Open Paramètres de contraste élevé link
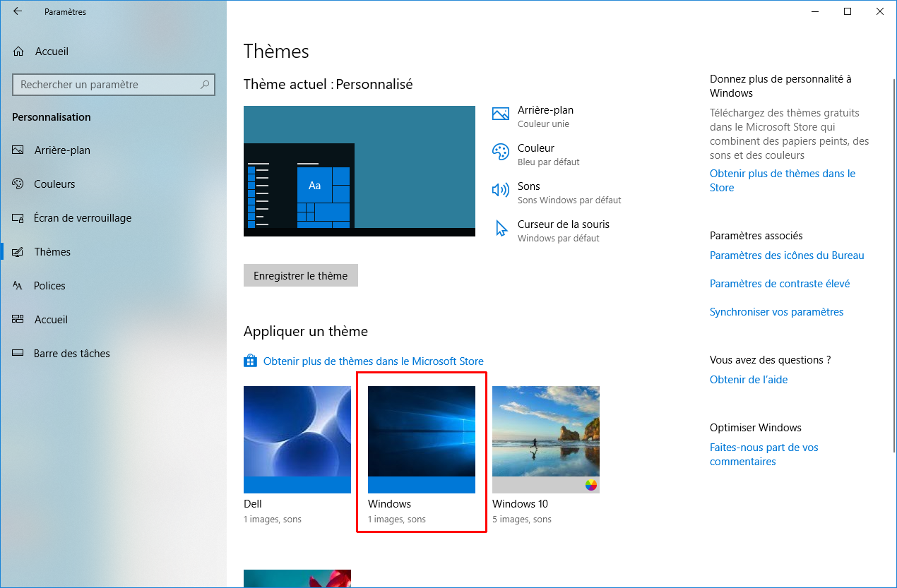 (780, 284)
